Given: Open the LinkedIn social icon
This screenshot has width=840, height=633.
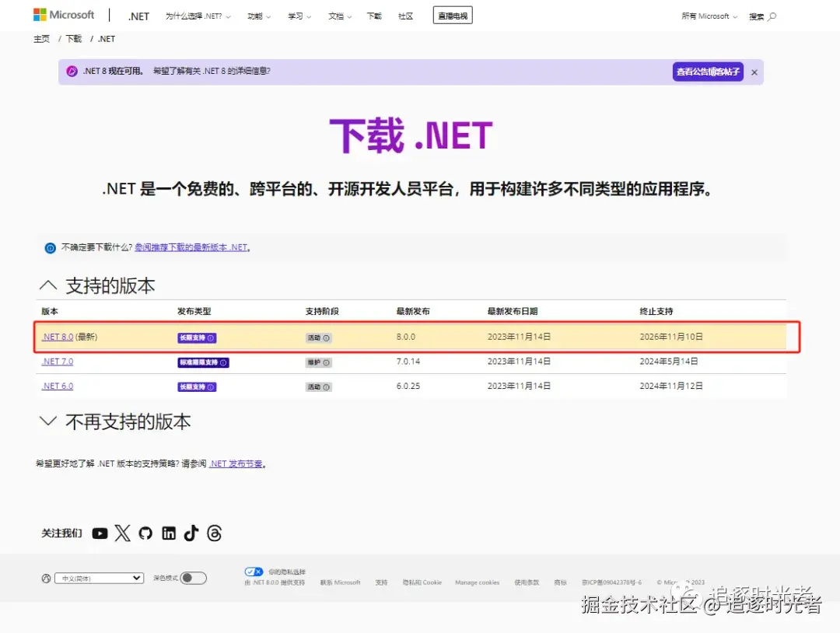Looking at the screenshot, I should click(x=169, y=533).
